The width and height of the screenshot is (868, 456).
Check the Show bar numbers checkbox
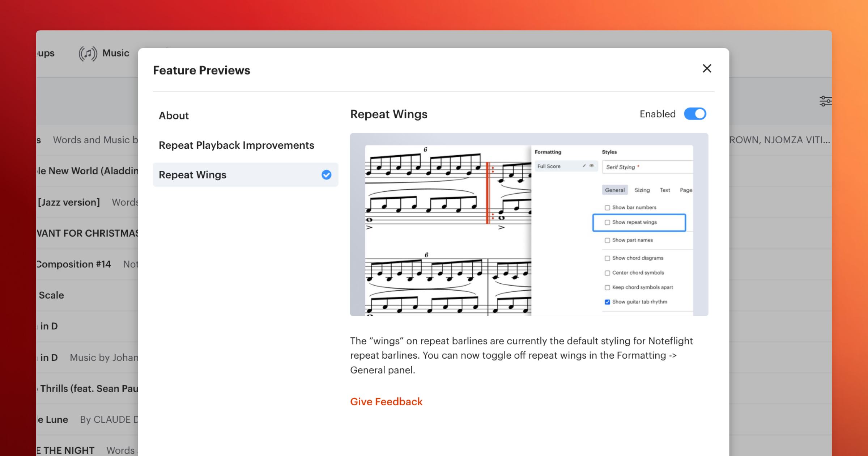607,207
